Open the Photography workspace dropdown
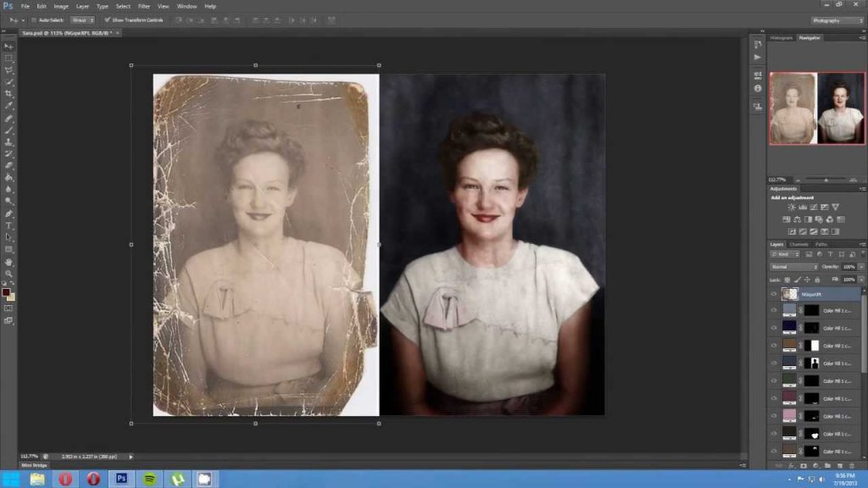 tap(837, 20)
